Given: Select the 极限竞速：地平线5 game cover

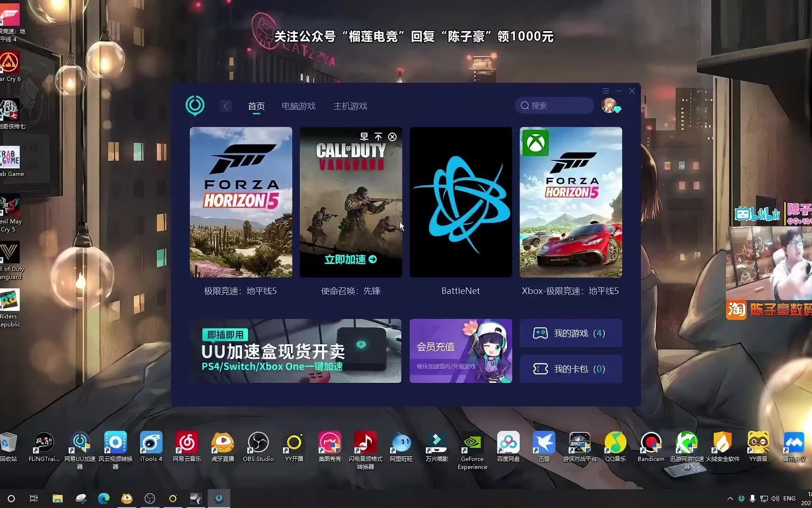Looking at the screenshot, I should coord(241,202).
